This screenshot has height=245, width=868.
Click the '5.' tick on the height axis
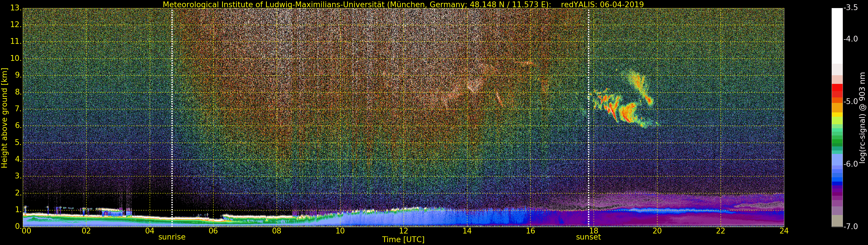[x=18, y=142]
